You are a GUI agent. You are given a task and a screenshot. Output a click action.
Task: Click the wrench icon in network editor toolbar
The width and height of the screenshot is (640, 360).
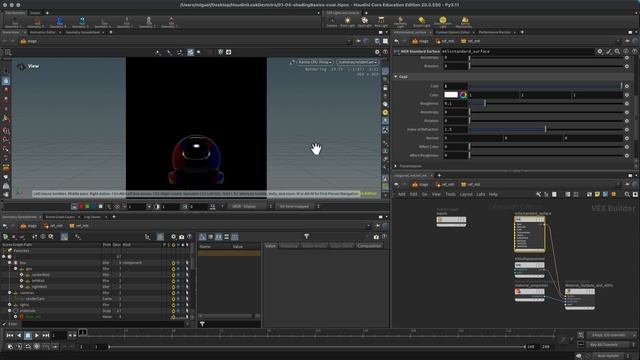(x=538, y=194)
